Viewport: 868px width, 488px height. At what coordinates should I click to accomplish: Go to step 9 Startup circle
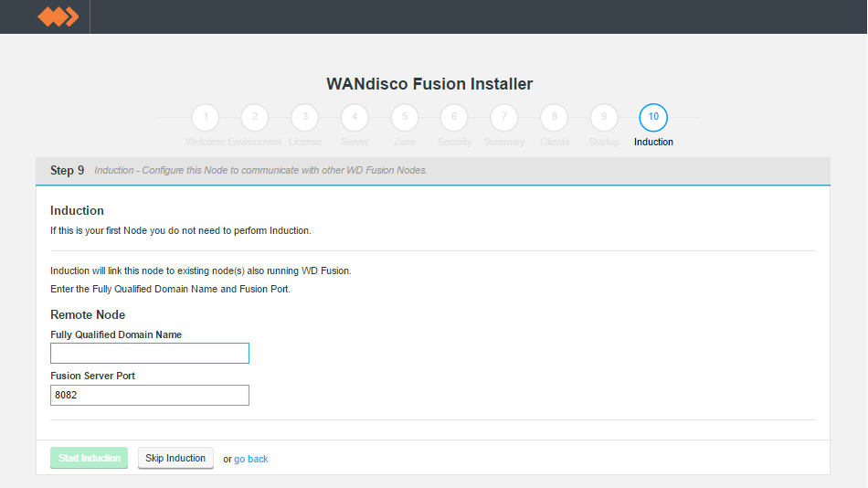pos(604,117)
